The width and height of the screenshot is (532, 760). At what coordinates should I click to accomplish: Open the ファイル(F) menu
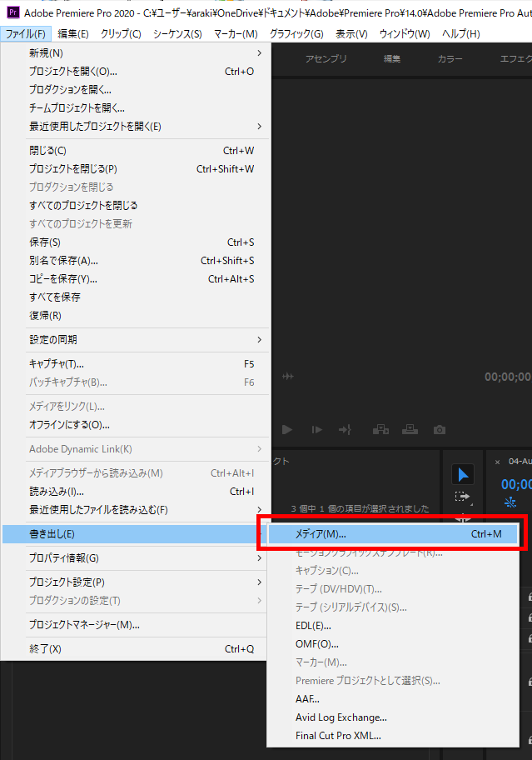(26, 34)
